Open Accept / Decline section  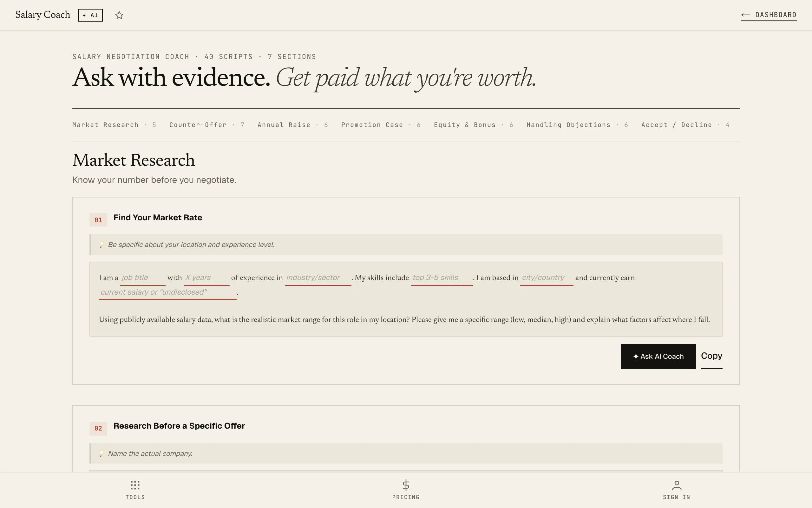685,125
